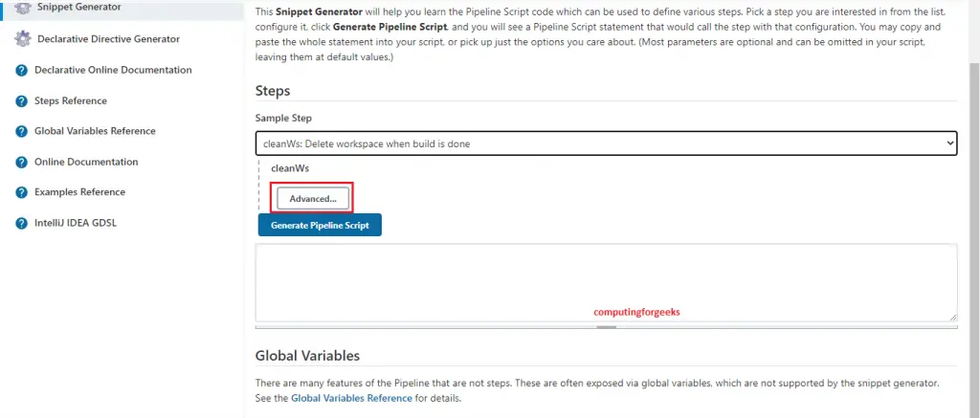Click the Advanced... button under cleanWs
This screenshot has height=418, width=980.
click(313, 198)
